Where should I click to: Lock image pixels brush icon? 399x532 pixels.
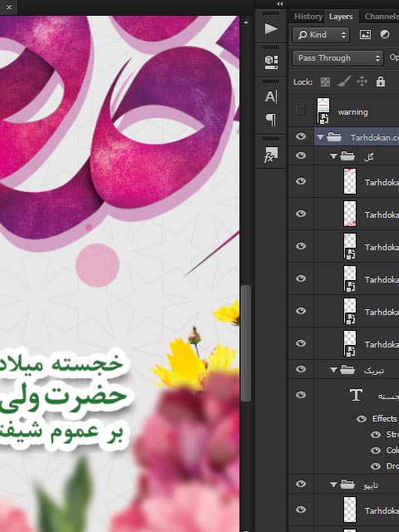click(344, 81)
